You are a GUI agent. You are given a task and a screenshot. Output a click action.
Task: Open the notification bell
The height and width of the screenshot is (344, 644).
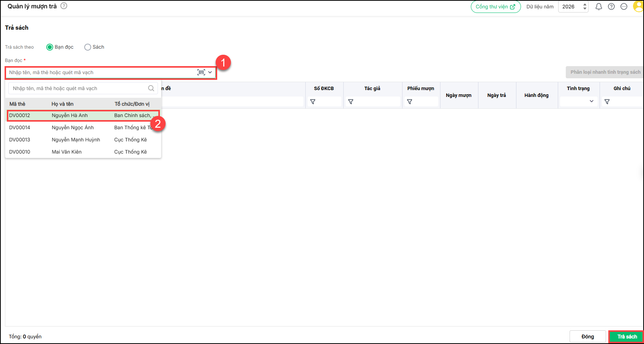click(x=598, y=6)
